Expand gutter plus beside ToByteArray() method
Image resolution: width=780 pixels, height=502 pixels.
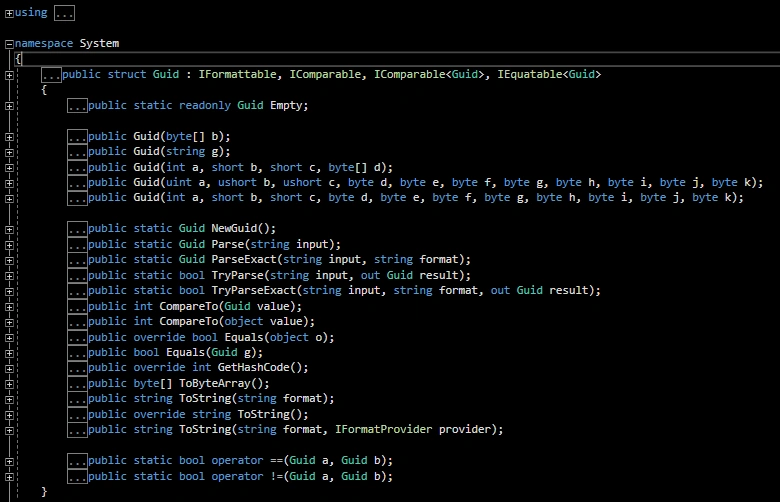click(9, 384)
